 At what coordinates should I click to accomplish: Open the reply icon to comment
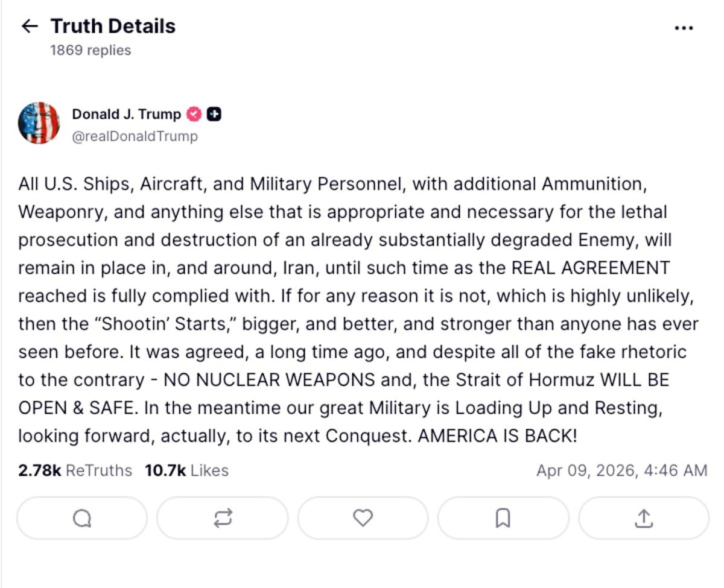pos(82,518)
